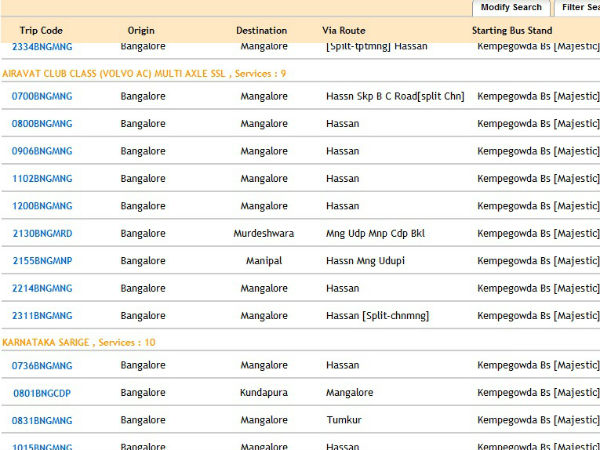The height and width of the screenshot is (450, 600).
Task: Open trip 2311BNGMNG via Hassan split
Action: [42, 316]
